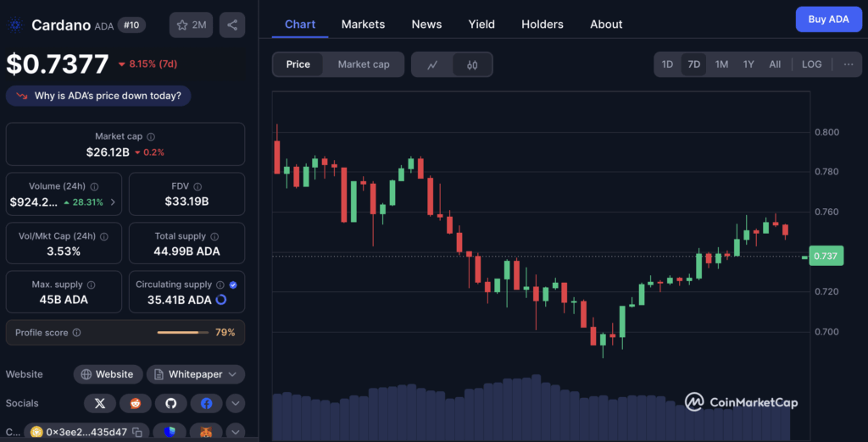Click the 44.99B ADA total supply
Image resolution: width=868 pixels, height=442 pixels.
[186, 251]
